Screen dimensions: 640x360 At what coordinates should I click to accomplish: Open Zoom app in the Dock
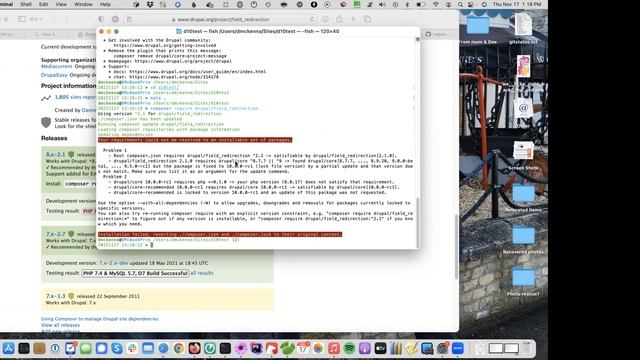[x=458, y=348]
